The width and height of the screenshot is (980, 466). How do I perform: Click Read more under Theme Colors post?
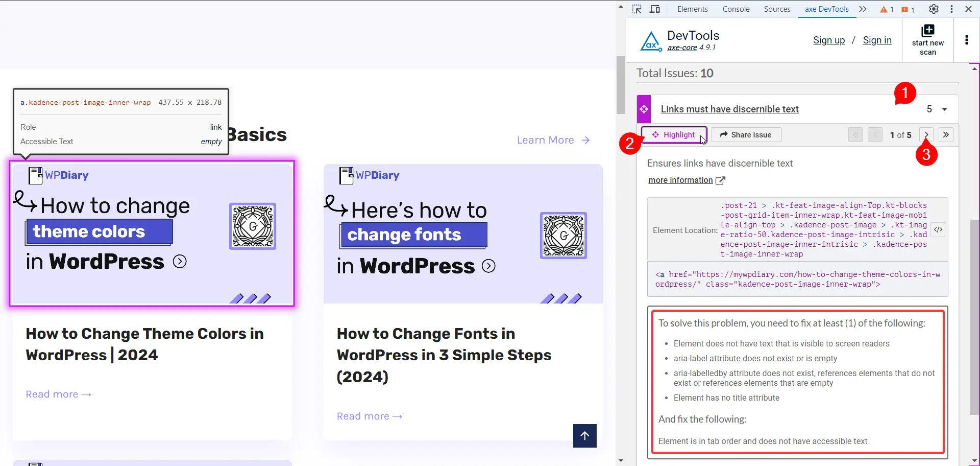(x=59, y=394)
